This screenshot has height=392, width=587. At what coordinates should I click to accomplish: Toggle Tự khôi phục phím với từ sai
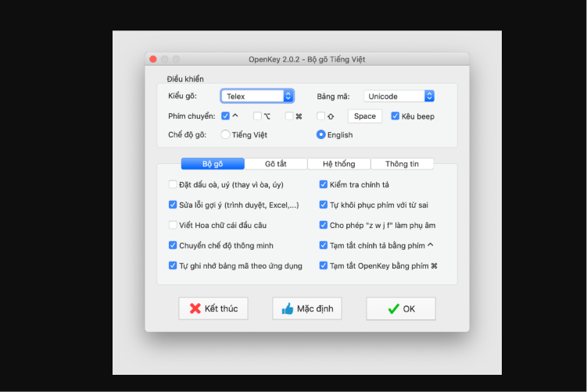(x=324, y=205)
